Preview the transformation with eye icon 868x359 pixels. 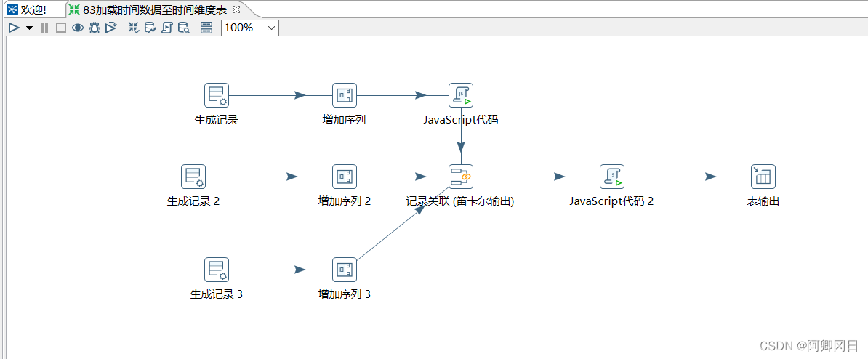tap(77, 28)
